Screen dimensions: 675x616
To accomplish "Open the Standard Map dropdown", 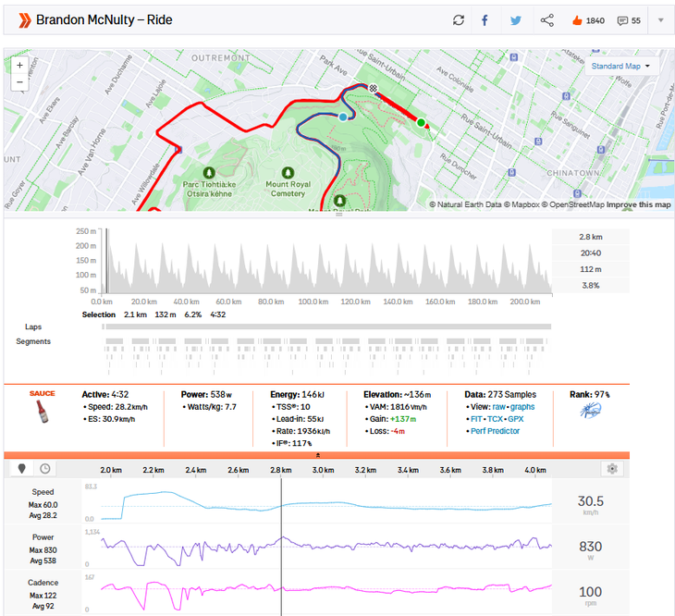I will click(620, 67).
